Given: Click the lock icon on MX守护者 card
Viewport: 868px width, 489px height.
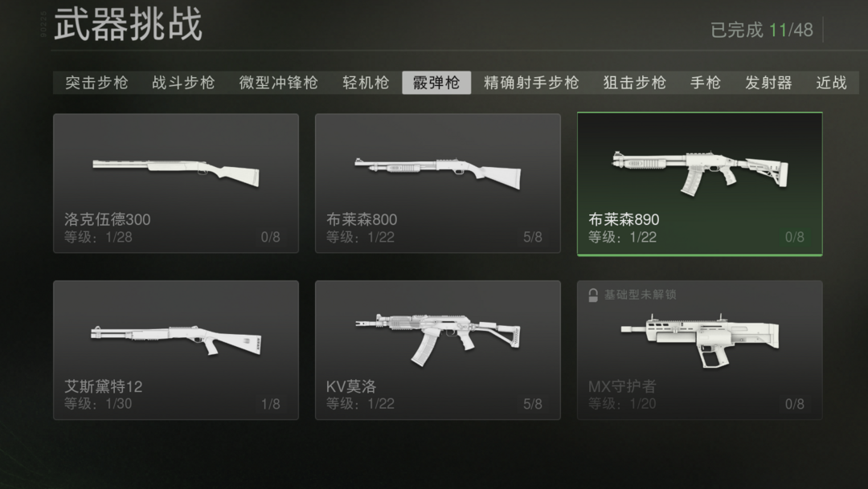Looking at the screenshot, I should click(593, 295).
